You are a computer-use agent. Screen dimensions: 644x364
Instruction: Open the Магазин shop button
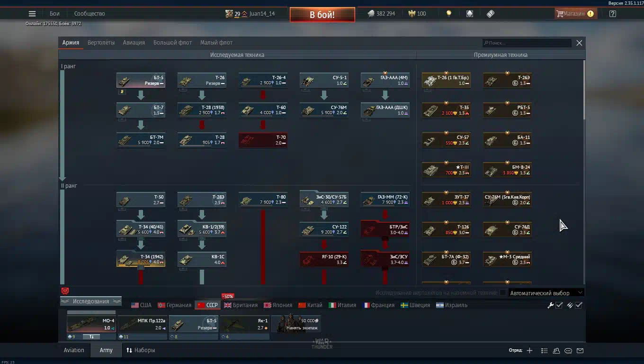tap(575, 14)
